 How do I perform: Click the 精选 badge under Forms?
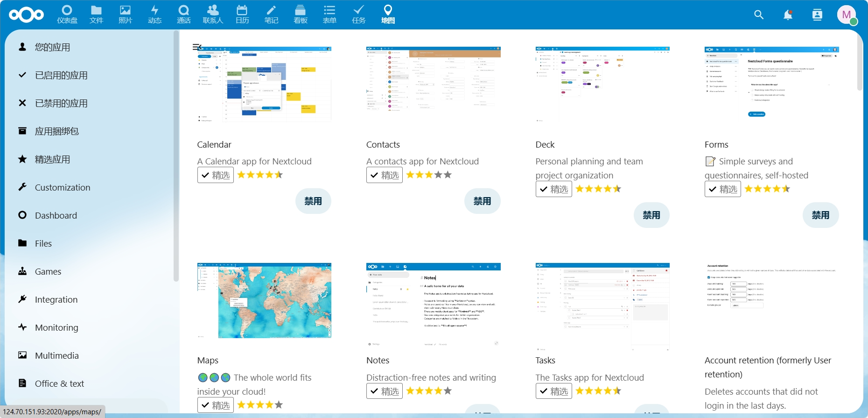pyautogui.click(x=723, y=189)
